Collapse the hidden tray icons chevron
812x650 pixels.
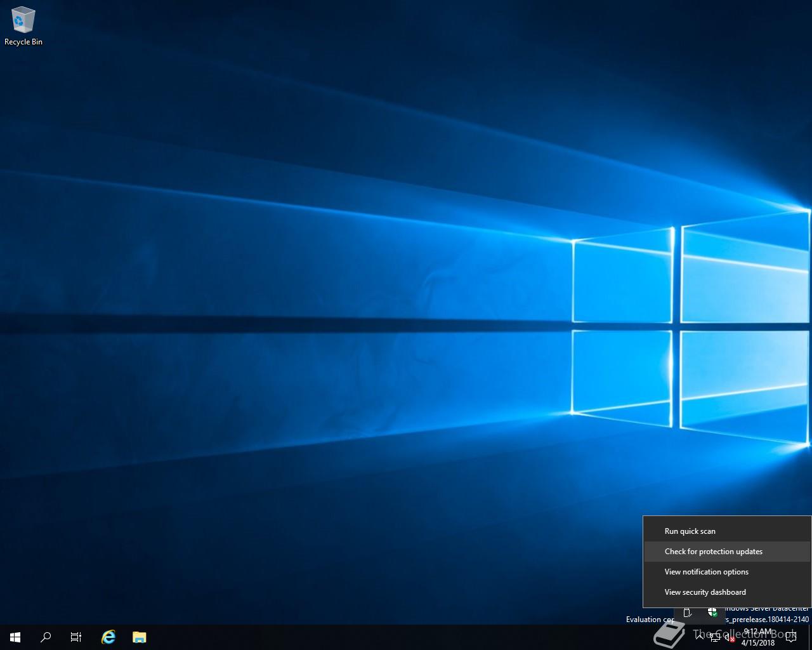699,637
